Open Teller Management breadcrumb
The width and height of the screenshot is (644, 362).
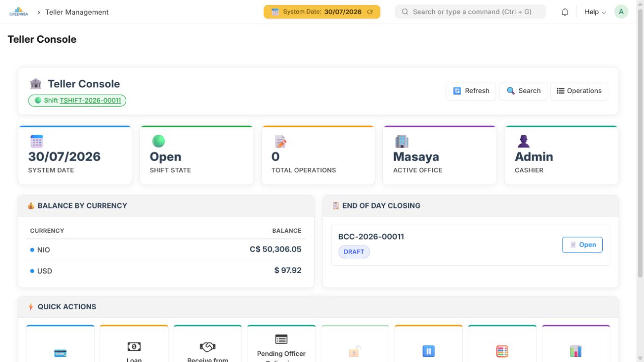click(x=77, y=12)
